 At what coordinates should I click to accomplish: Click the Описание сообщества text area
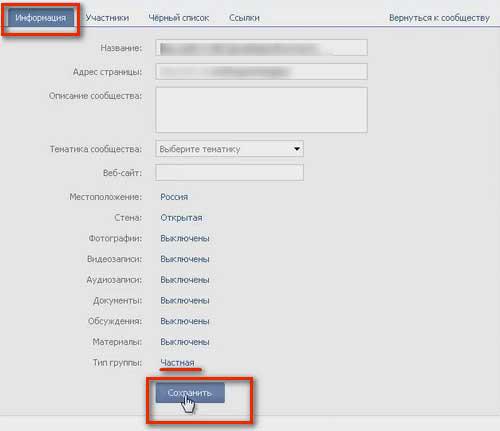pos(261,110)
